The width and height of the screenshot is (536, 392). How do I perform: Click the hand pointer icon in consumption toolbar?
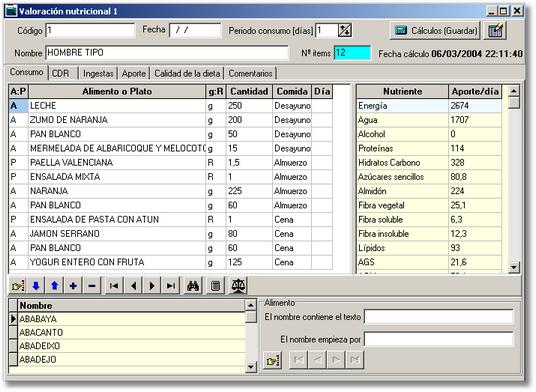pyautogui.click(x=17, y=286)
